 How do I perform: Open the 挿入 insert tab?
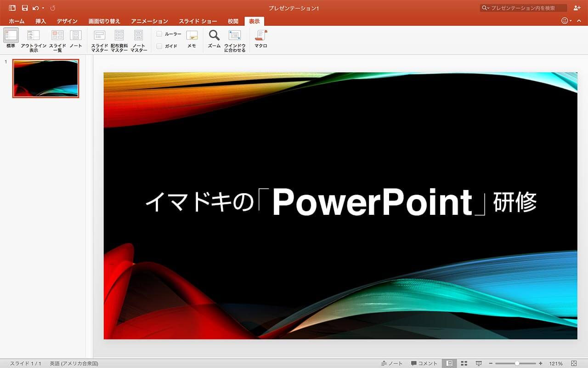(x=41, y=21)
